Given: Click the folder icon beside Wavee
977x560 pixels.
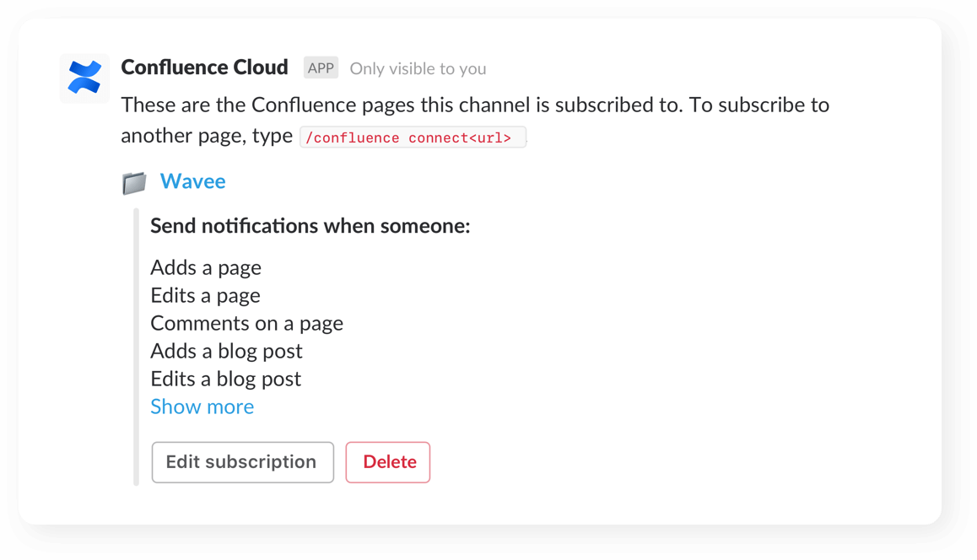Looking at the screenshot, I should pyautogui.click(x=134, y=181).
